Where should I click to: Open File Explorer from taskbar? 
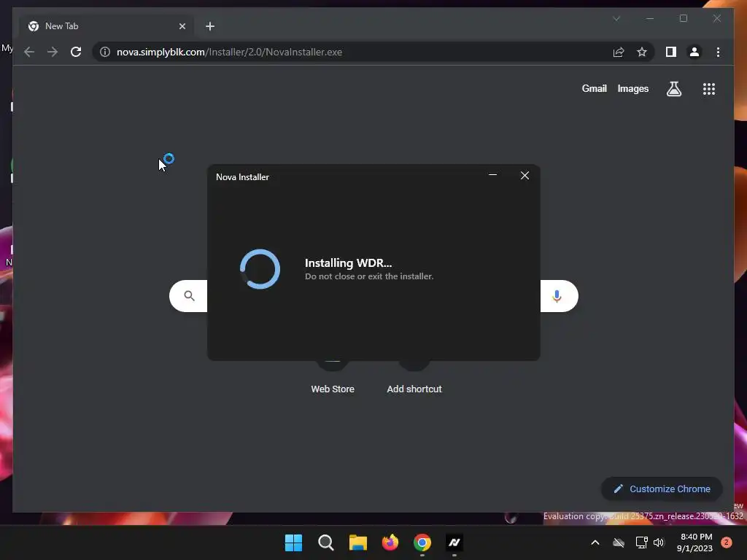(357, 542)
